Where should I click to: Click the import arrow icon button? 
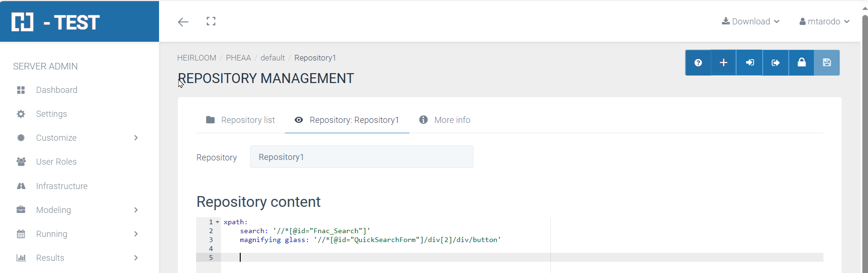click(x=750, y=63)
